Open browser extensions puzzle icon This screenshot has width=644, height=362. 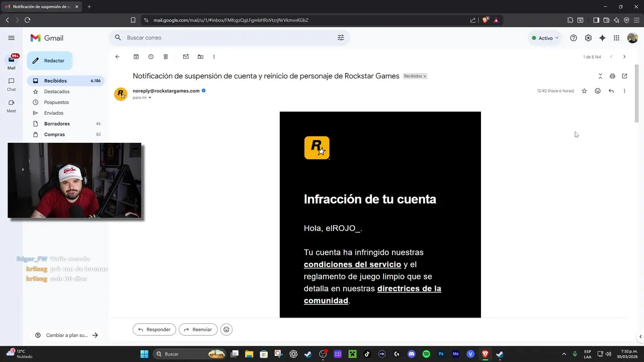coord(570,20)
